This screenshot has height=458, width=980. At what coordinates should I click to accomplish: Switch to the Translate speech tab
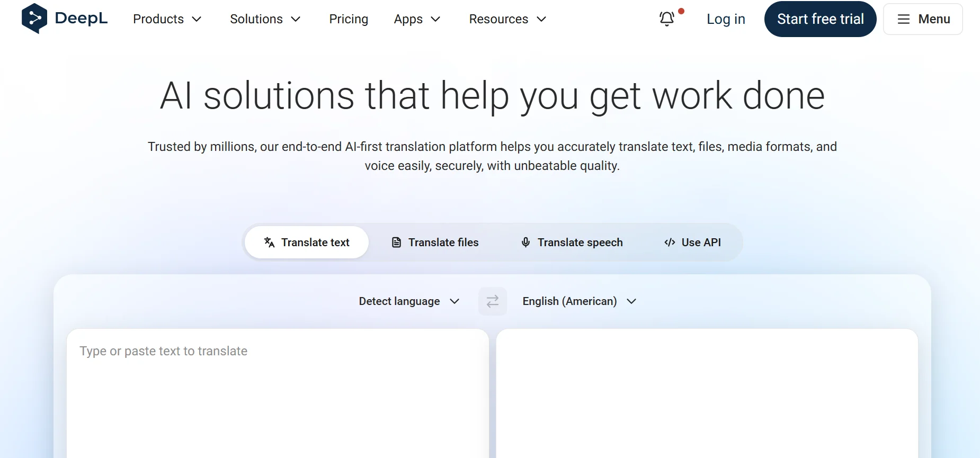coord(572,243)
